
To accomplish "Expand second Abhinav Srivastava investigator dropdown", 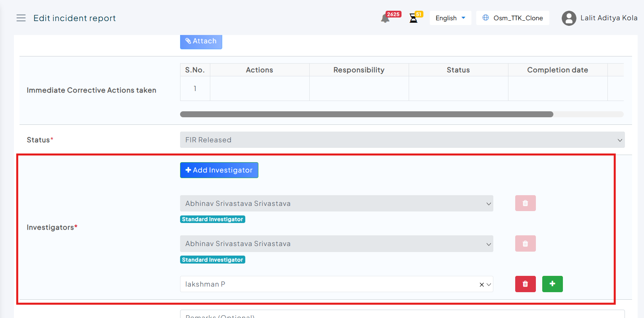I will coord(336,244).
